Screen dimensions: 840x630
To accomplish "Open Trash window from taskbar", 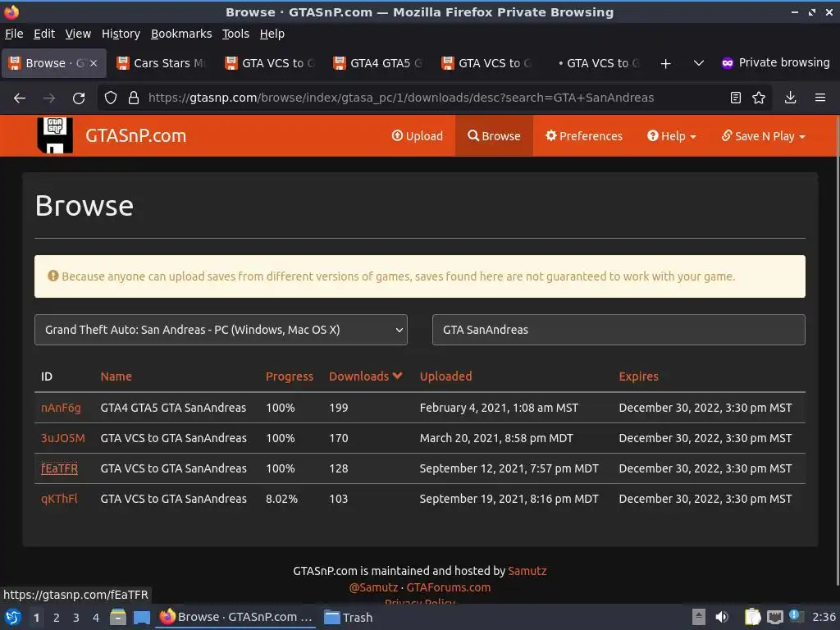I will coord(348,618).
